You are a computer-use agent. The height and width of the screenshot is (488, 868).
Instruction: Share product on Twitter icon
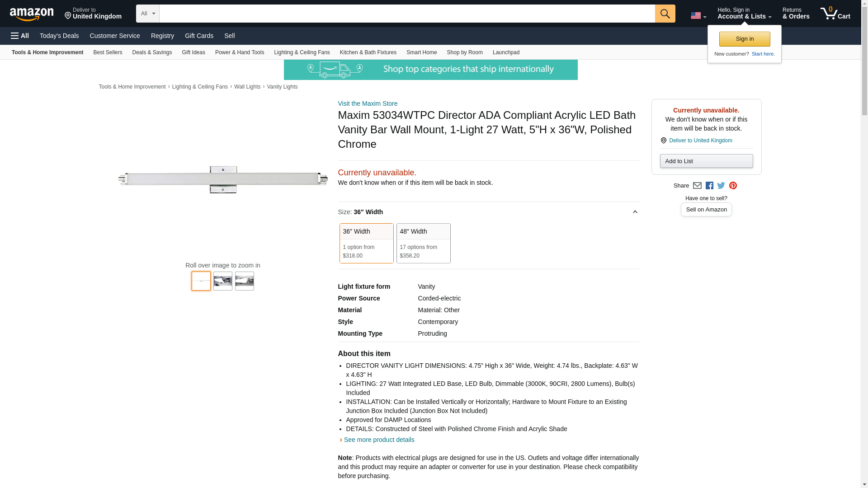pyautogui.click(x=721, y=186)
